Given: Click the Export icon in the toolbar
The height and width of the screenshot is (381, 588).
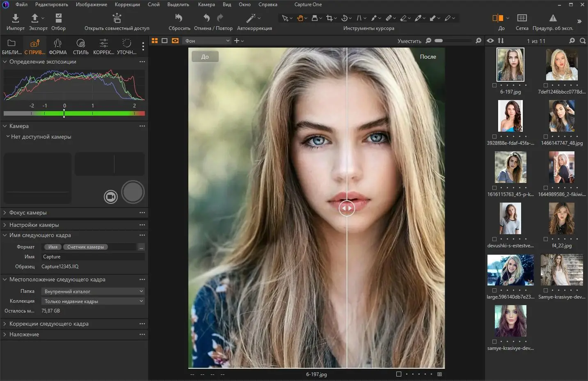Looking at the screenshot, I should [x=35, y=18].
